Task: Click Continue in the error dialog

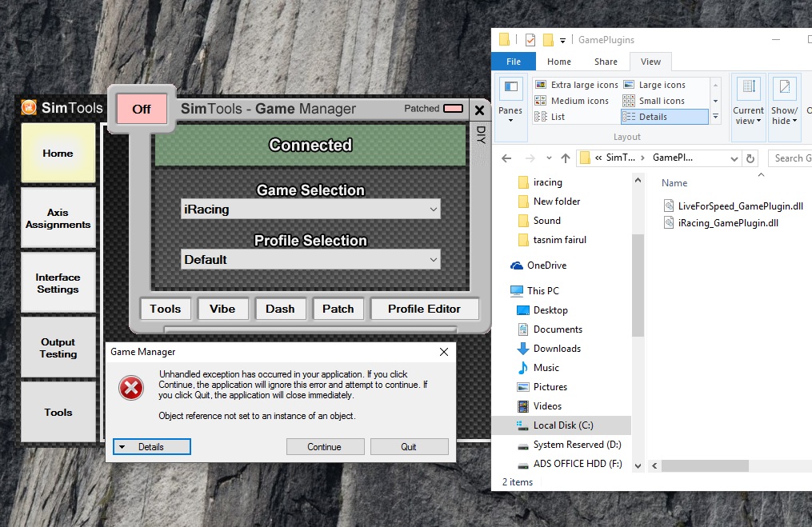Action: [326, 447]
